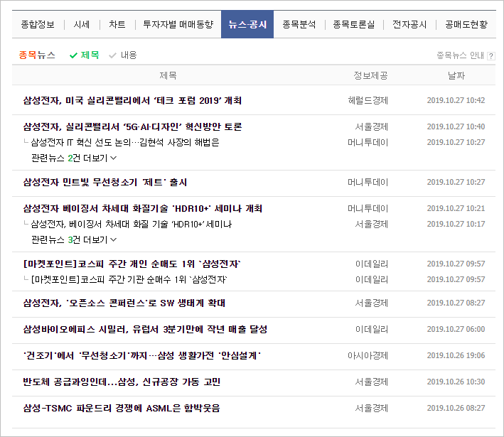The width and height of the screenshot is (504, 437).
Task: Open article about 무선청소기 '제트' 출시
Action: [x=104, y=182]
